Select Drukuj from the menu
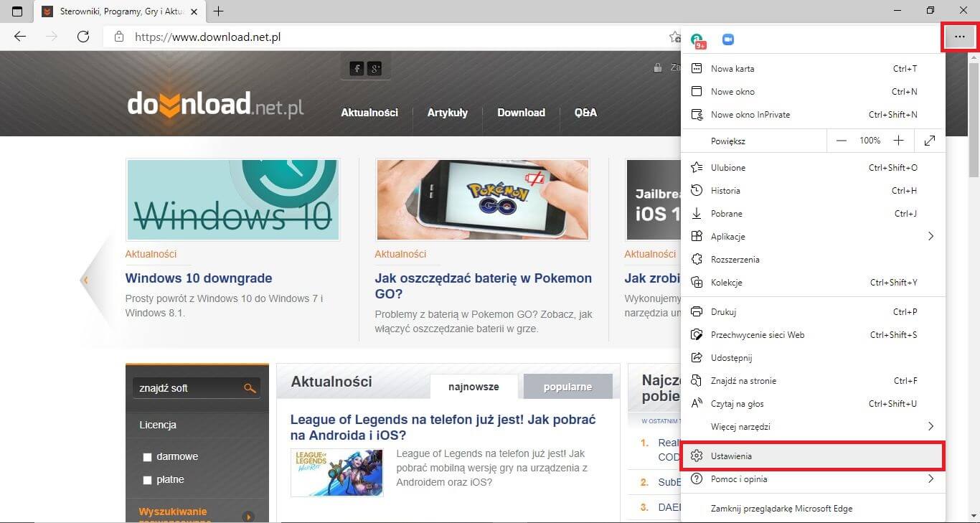 [813, 312]
